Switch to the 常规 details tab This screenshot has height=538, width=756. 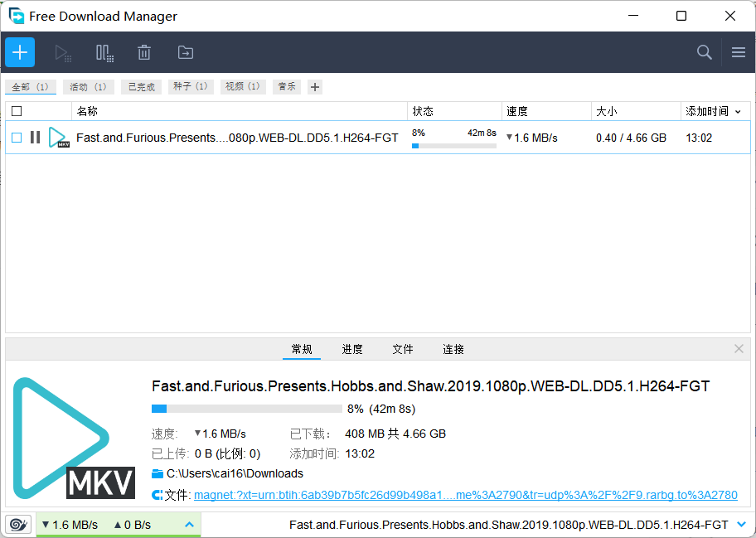302,349
